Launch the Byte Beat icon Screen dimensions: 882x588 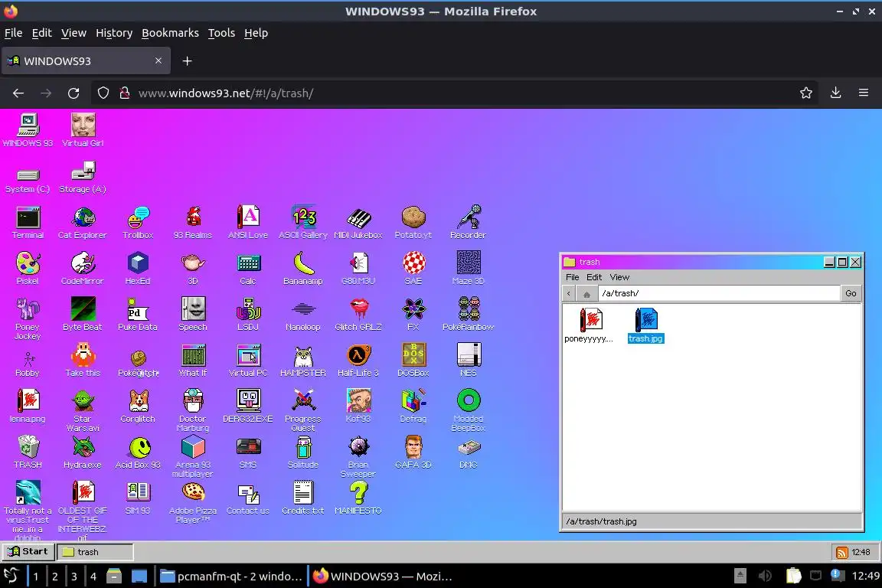pos(83,315)
